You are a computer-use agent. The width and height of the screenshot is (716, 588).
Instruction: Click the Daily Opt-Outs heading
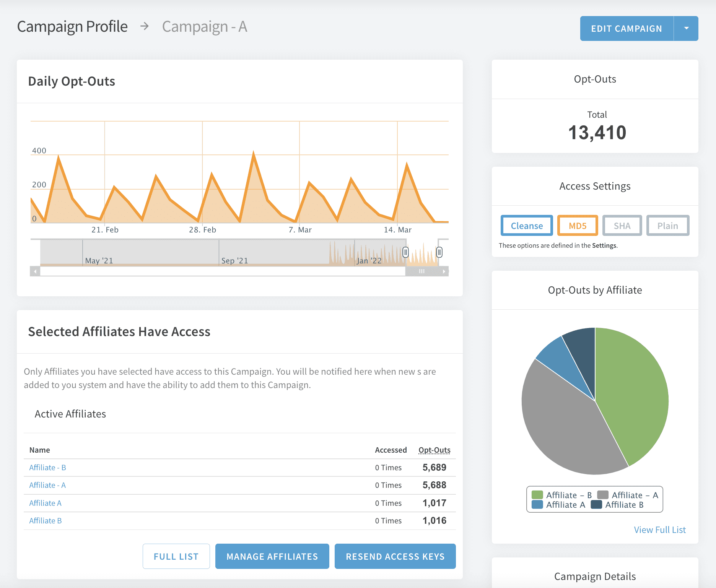[72, 81]
